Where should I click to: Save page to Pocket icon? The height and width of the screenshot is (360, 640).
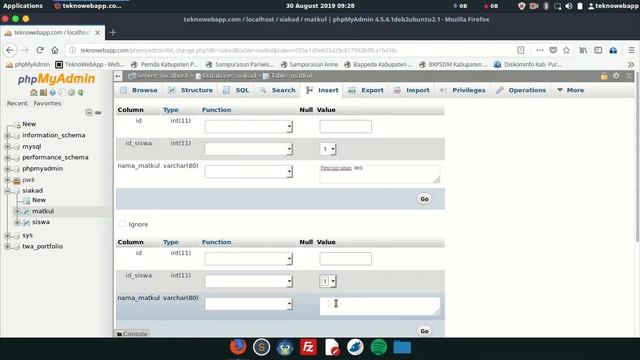553,50
